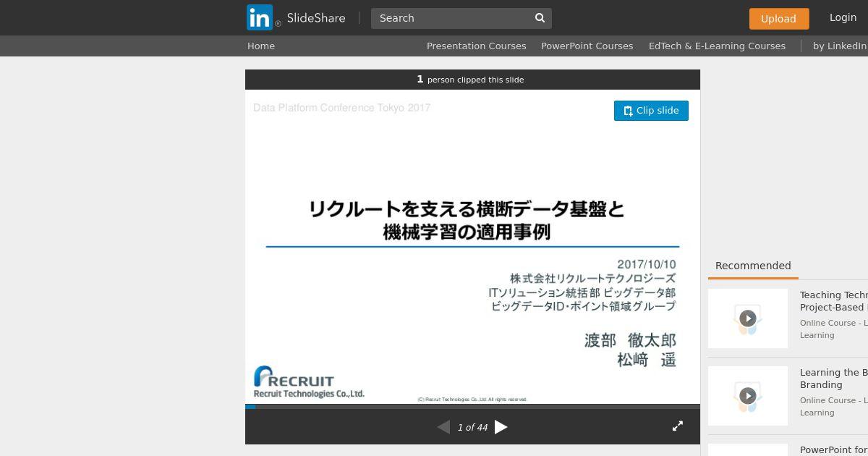
Task: Click the by LinkedIn menu link
Action: pos(840,46)
